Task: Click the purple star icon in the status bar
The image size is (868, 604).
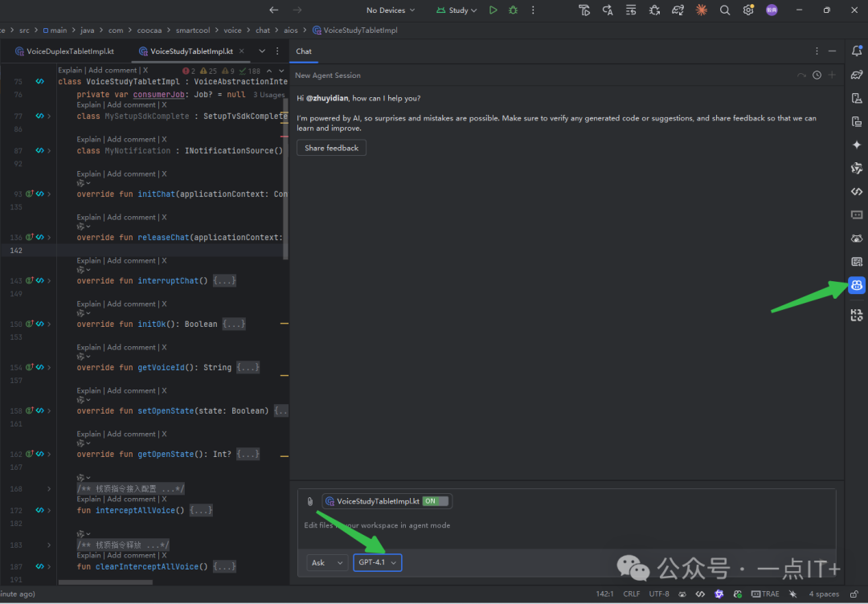Action: coord(719,594)
